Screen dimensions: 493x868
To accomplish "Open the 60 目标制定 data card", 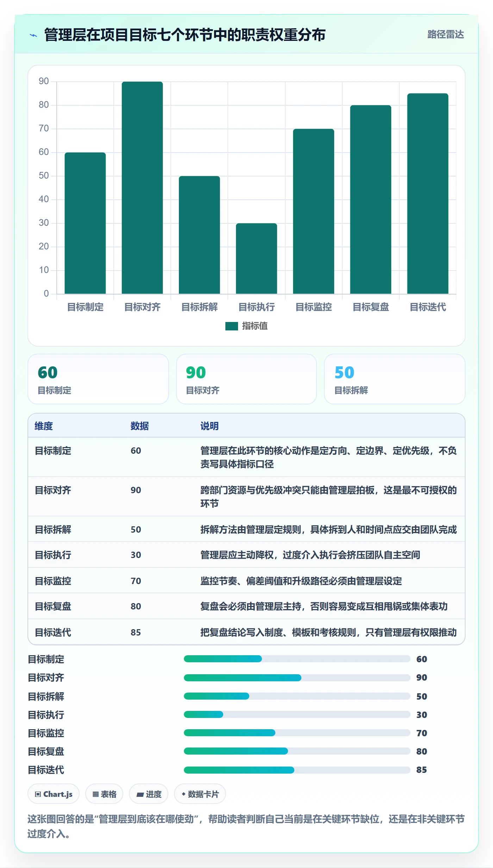I will point(98,379).
